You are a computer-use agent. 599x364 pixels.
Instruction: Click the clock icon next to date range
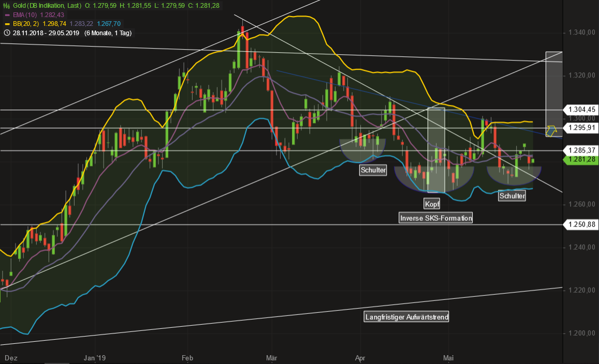pos(7,33)
